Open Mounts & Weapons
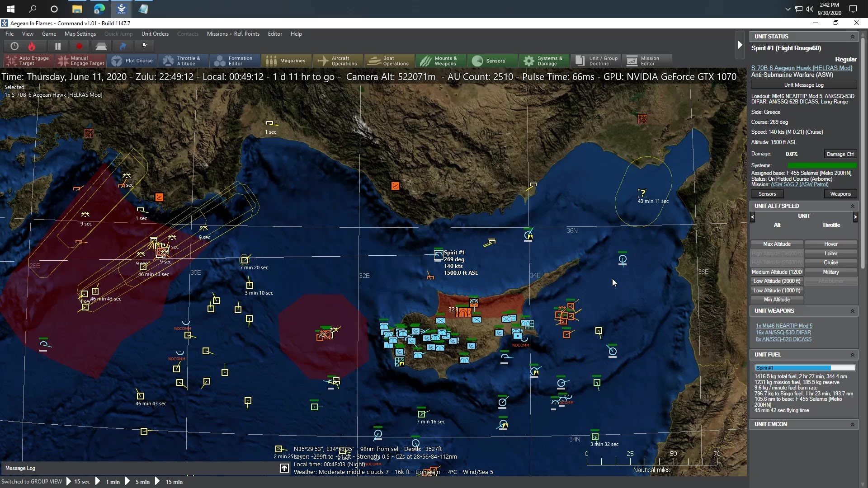 pos(441,61)
